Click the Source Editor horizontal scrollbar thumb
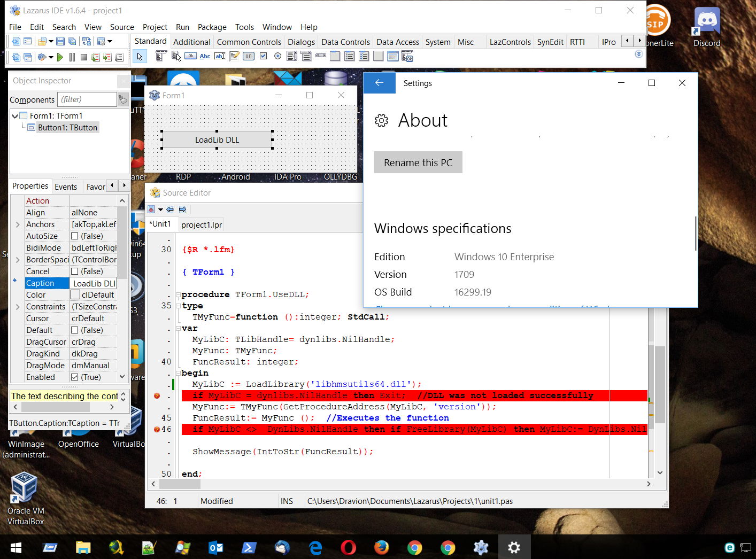This screenshot has width=756, height=559. [x=180, y=484]
